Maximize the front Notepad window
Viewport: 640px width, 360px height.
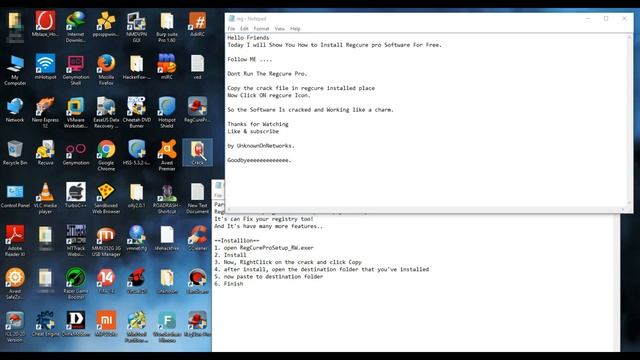pos(606,18)
